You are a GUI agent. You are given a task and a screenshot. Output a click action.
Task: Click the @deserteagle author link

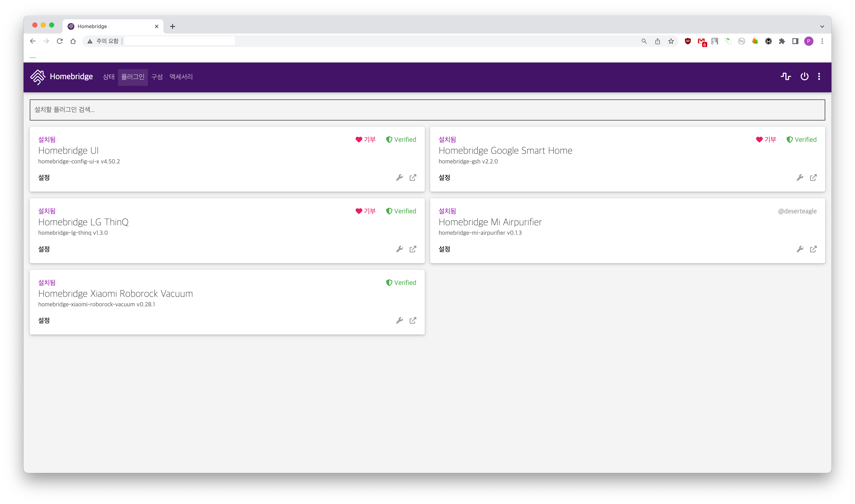(797, 211)
